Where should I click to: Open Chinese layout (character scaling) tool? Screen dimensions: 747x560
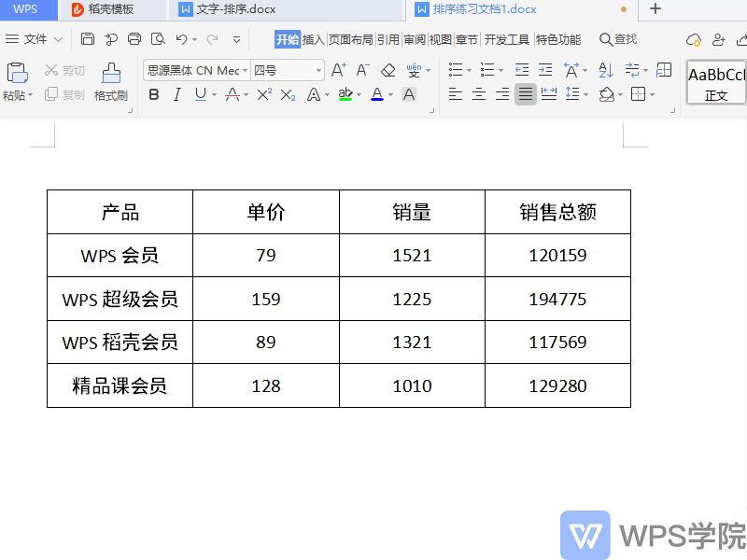pos(571,71)
